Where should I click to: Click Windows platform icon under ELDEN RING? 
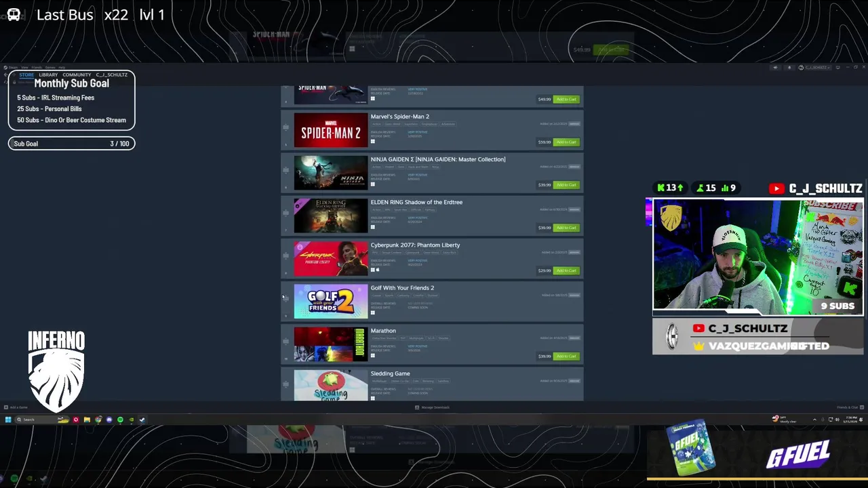pos(372,227)
